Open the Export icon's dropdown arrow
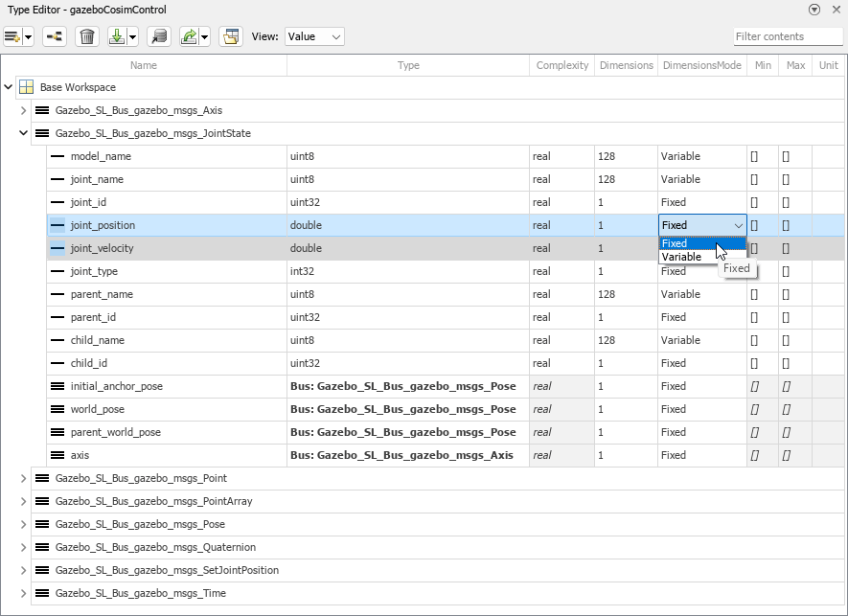Image resolution: width=848 pixels, height=616 pixels. [203, 36]
